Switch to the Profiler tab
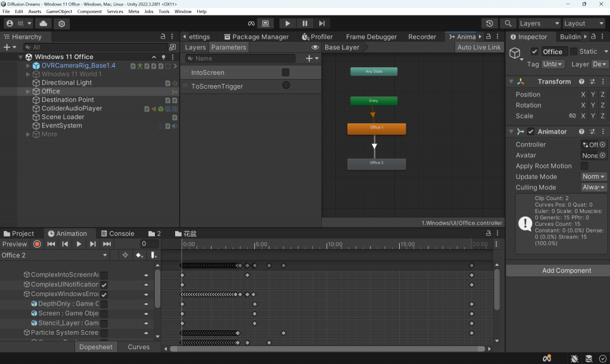Viewport: 610px width, 364px height. coord(317,37)
